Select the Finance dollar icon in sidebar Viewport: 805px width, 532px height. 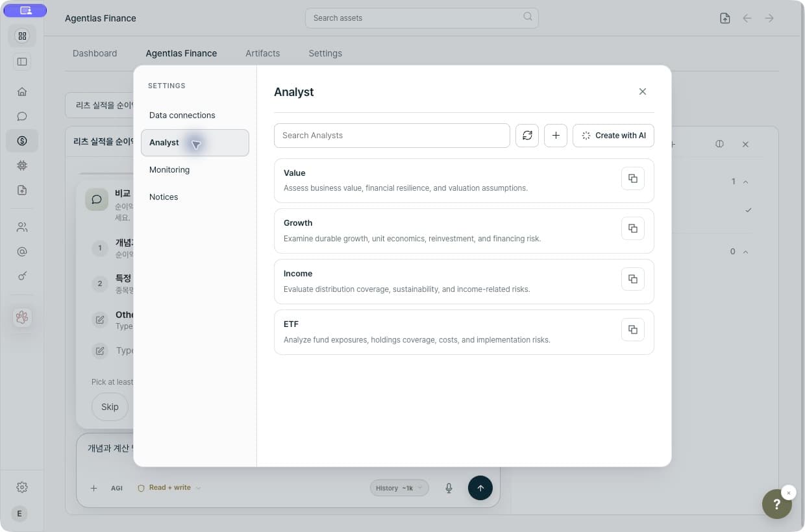click(22, 141)
